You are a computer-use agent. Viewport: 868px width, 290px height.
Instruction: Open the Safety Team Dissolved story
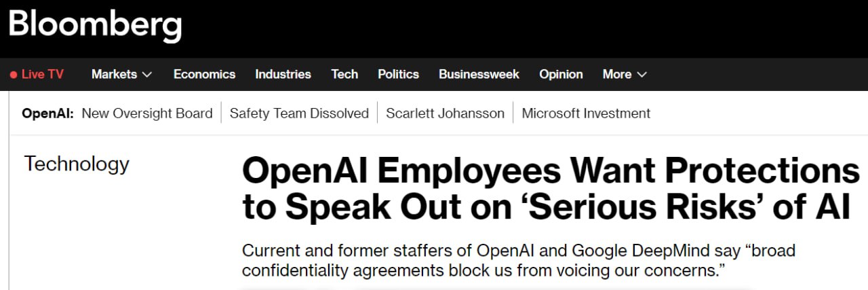pos(299,113)
